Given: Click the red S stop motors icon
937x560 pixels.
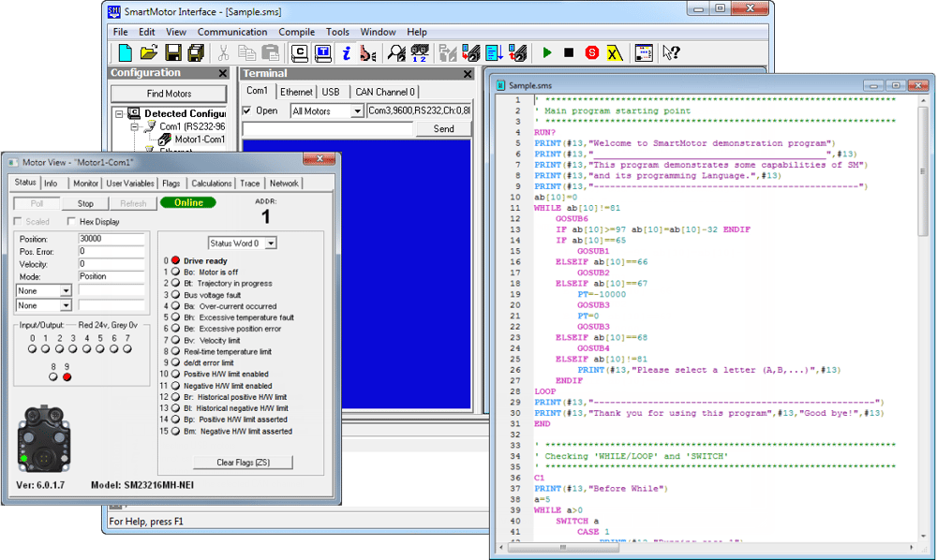Looking at the screenshot, I should [x=591, y=53].
